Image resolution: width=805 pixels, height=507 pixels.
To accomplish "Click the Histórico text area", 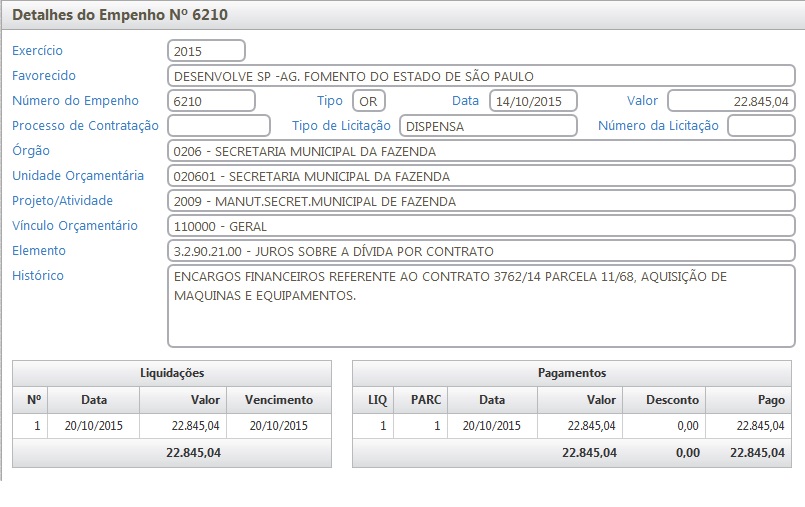I will click(481, 306).
